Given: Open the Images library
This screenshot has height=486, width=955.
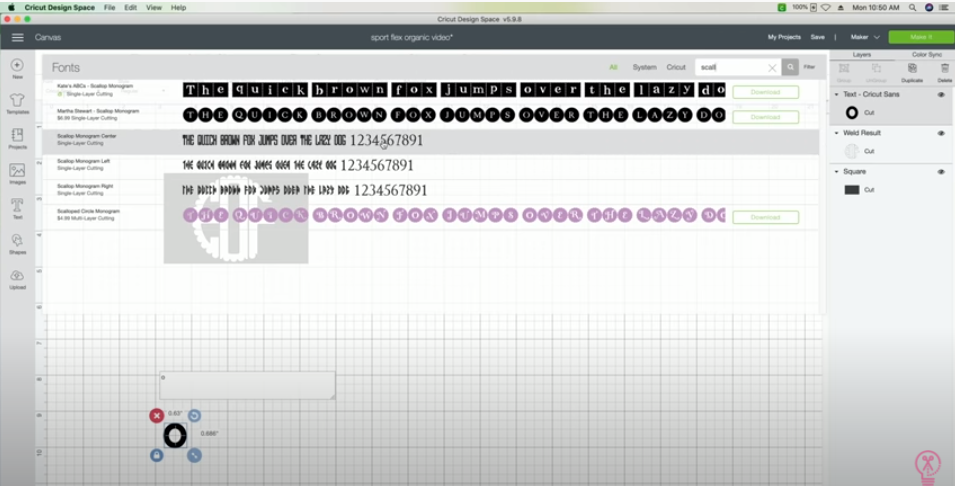Looking at the screenshot, I should 17,174.
